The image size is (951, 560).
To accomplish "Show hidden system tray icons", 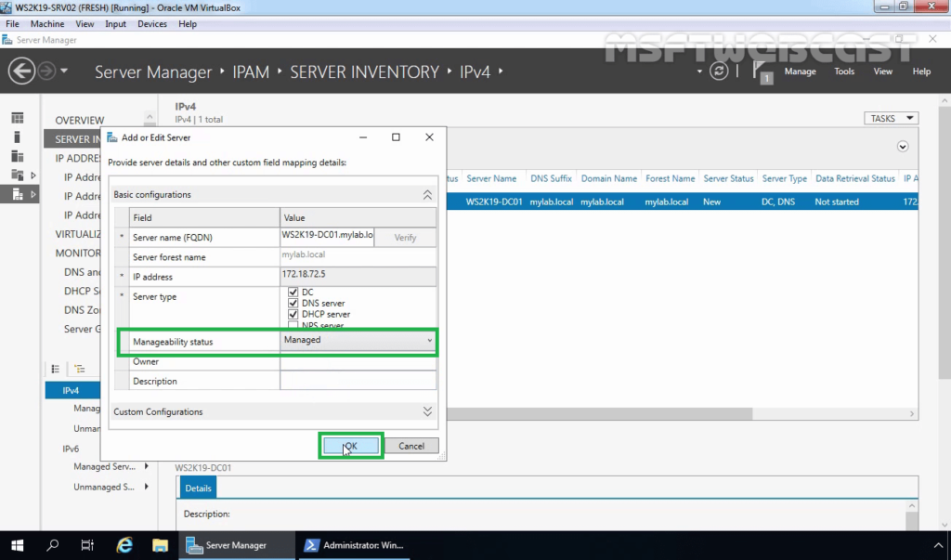I will click(x=938, y=545).
